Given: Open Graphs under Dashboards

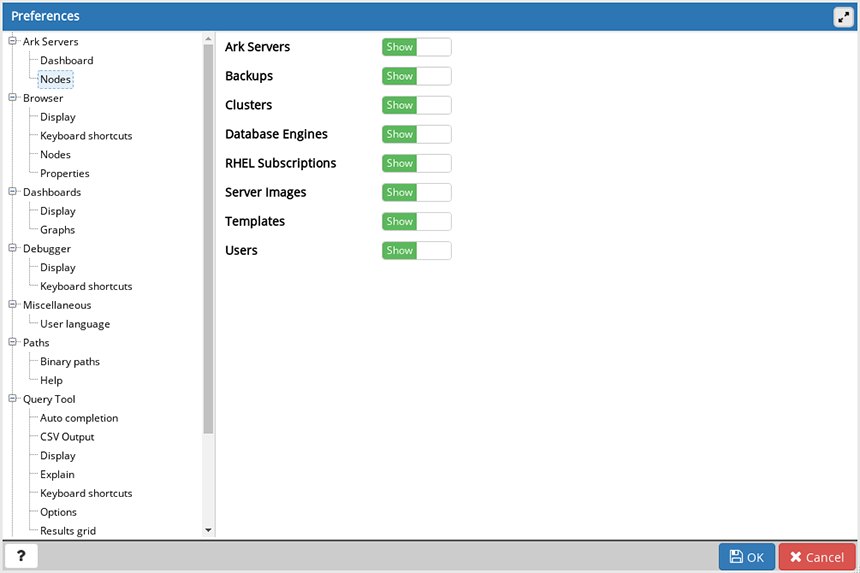Looking at the screenshot, I should pyautogui.click(x=58, y=230).
